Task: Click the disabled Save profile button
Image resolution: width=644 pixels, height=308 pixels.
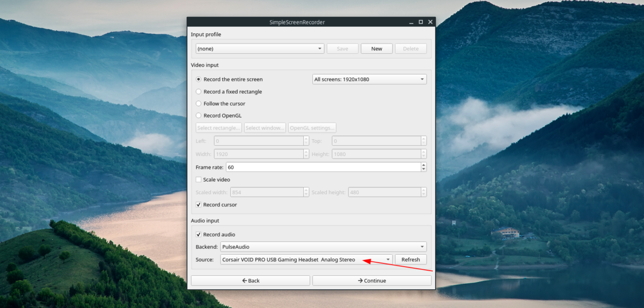Action: 342,48
